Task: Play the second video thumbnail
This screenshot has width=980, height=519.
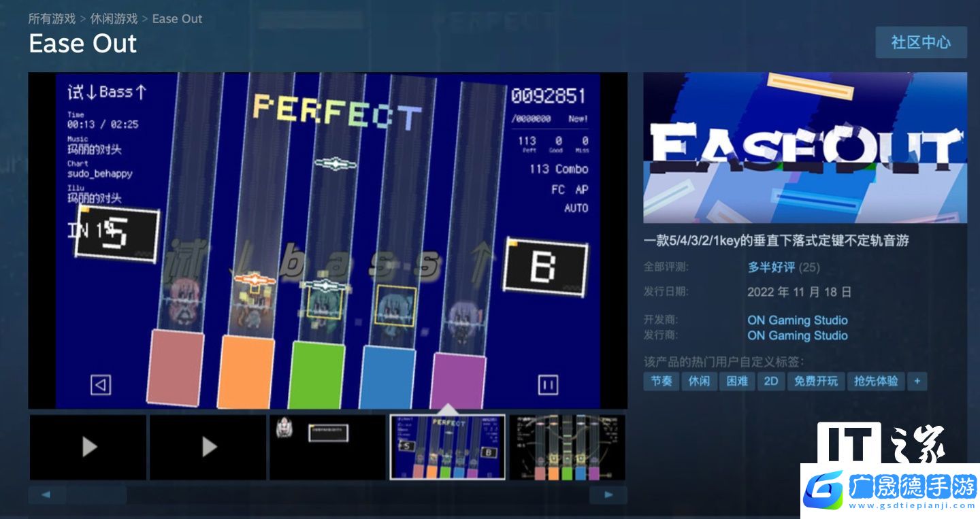Action: click(x=208, y=447)
